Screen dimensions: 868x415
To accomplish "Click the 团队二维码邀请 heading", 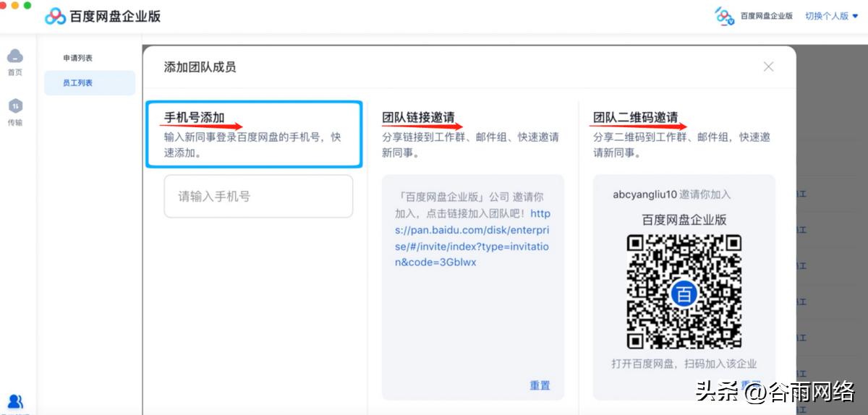I will 636,118.
